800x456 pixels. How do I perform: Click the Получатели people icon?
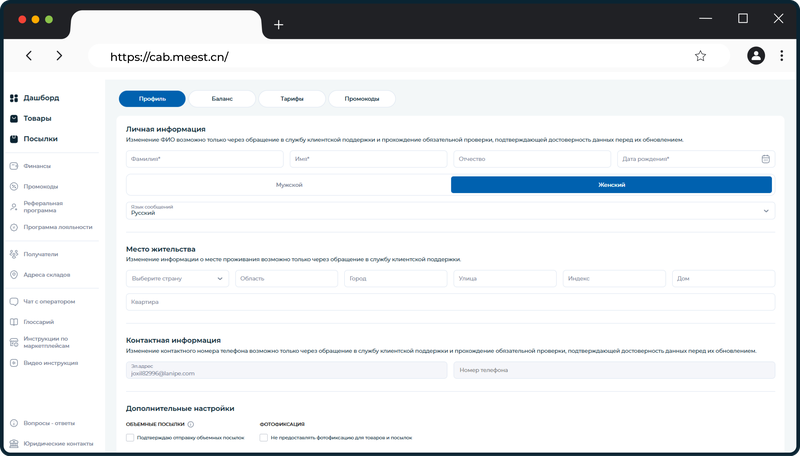click(x=14, y=254)
